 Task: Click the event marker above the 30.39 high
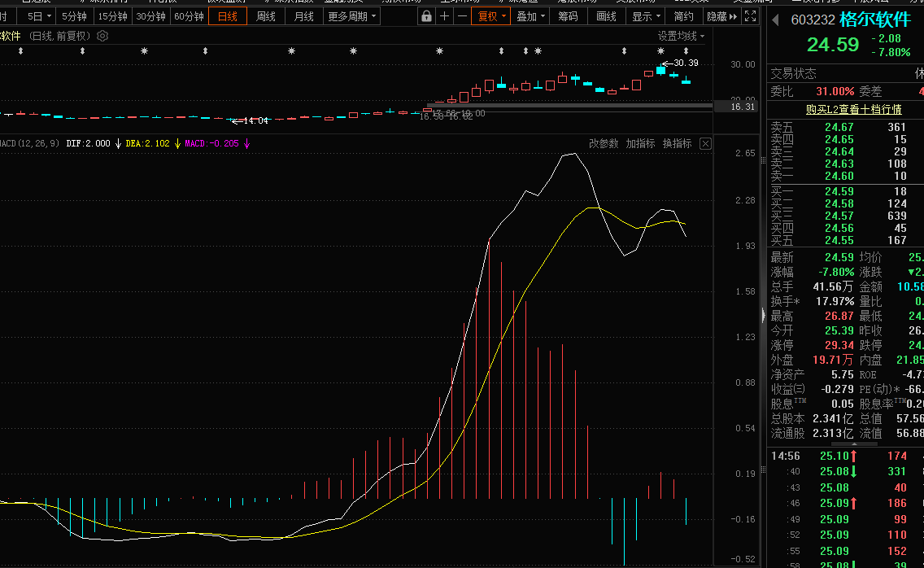click(660, 51)
